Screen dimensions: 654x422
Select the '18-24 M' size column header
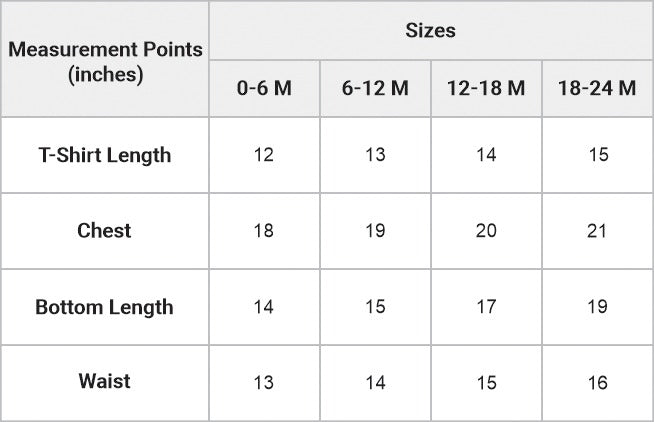pyautogui.click(x=597, y=88)
